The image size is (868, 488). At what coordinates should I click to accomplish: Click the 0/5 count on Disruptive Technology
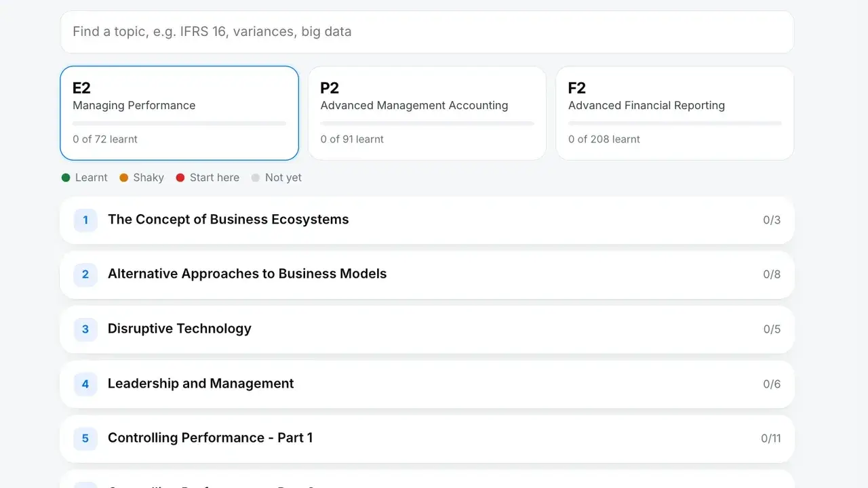point(772,329)
